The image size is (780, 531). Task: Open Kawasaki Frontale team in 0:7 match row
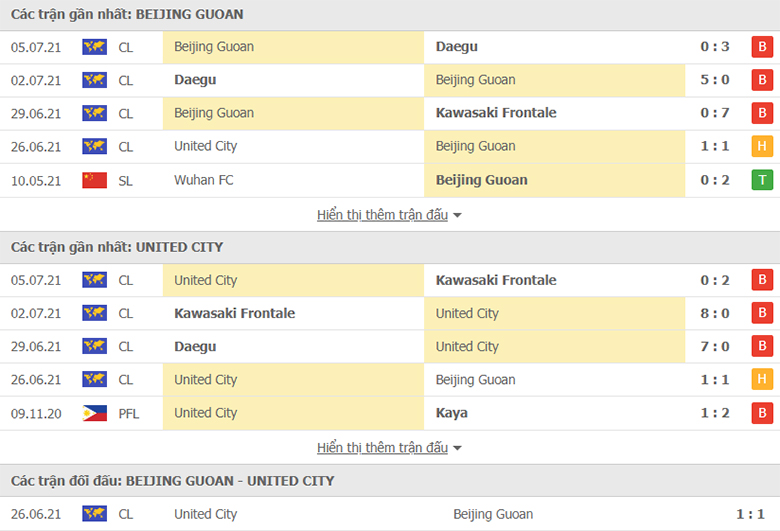(496, 113)
